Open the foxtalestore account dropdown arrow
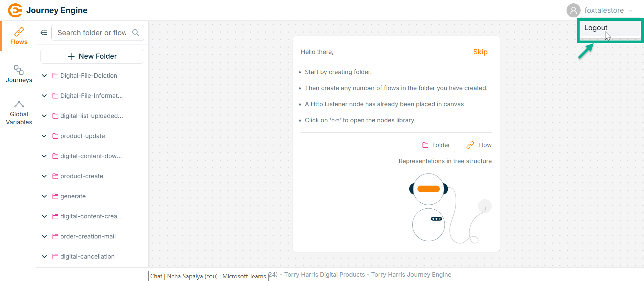The image size is (644, 281). tap(631, 11)
